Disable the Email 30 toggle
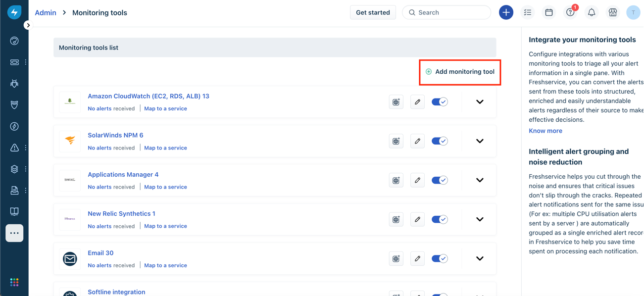This screenshot has width=644, height=296. click(x=440, y=258)
